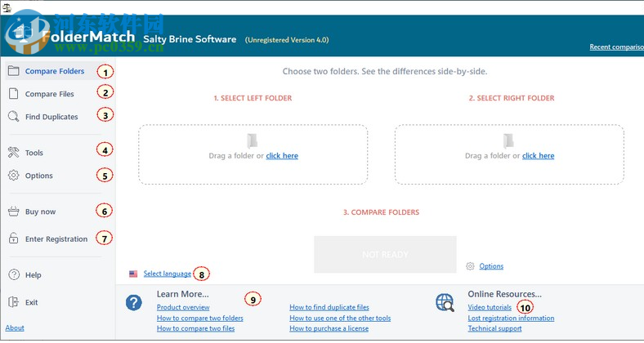Click the Online Resources globe icon
Viewport: 644px width, 343px height.
tap(445, 303)
